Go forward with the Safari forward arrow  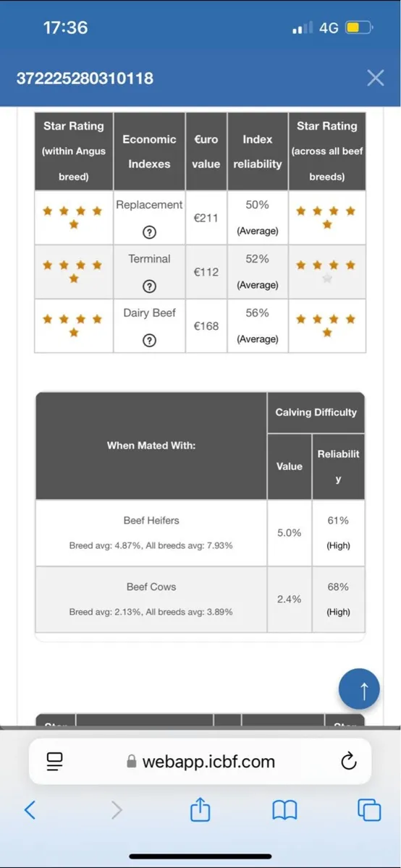point(116,809)
